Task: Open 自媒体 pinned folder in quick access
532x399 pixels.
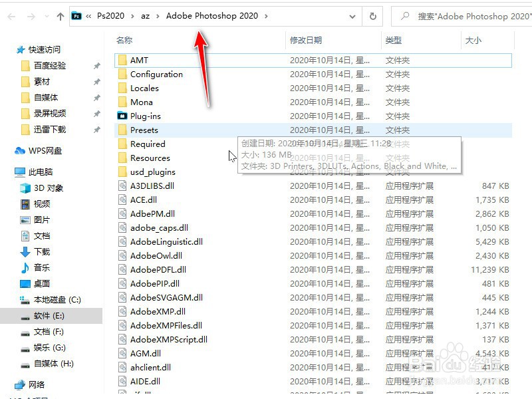Action: (x=46, y=97)
